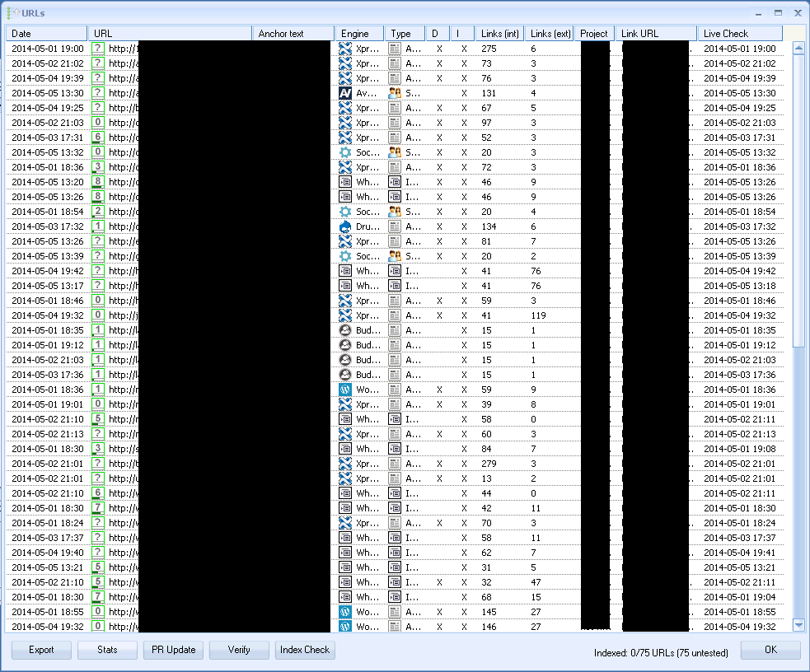
Task: Select the Links (int) value 131
Action: (489, 93)
